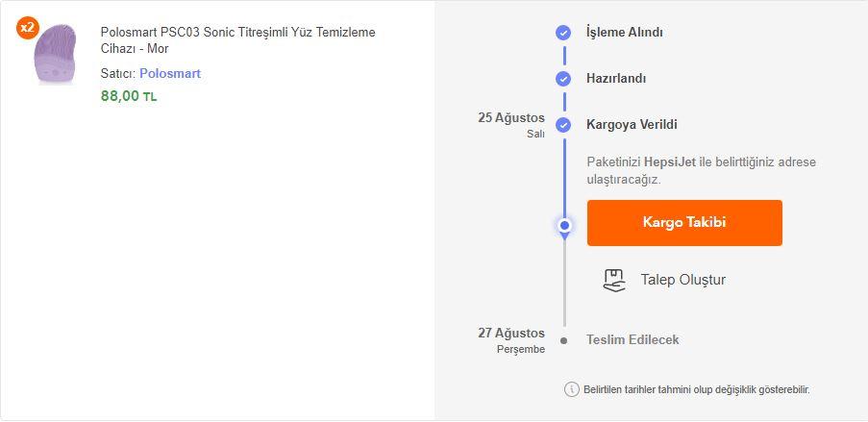
Task: Click the grey Teslim Edilecek dot
Action: (x=563, y=340)
